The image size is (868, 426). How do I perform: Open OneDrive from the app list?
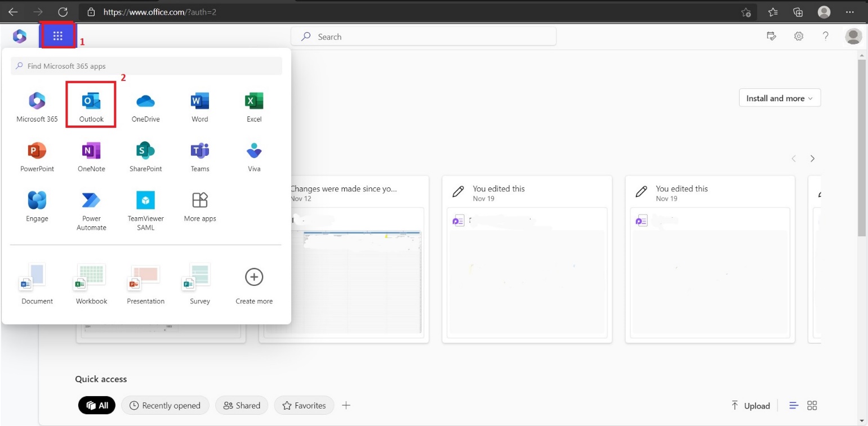145,108
